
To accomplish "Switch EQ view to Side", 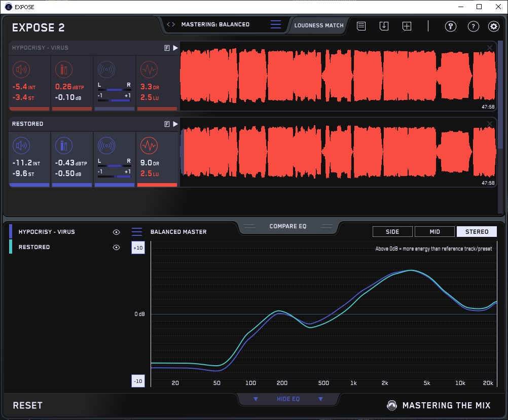I will tap(392, 232).
